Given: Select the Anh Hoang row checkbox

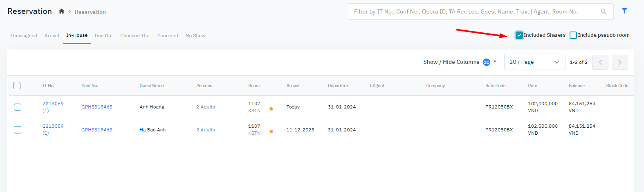Looking at the screenshot, I should click(18, 107).
